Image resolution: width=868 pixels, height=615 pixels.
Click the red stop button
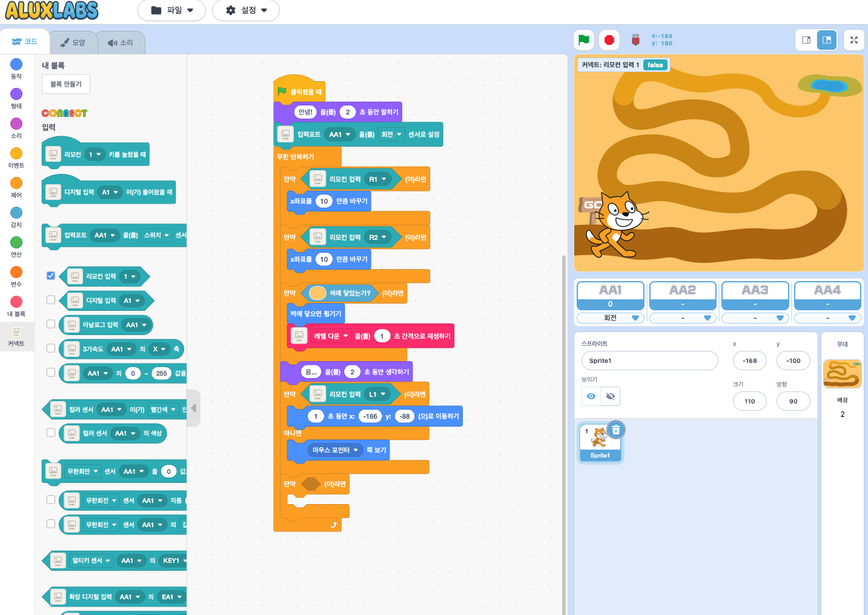(609, 40)
